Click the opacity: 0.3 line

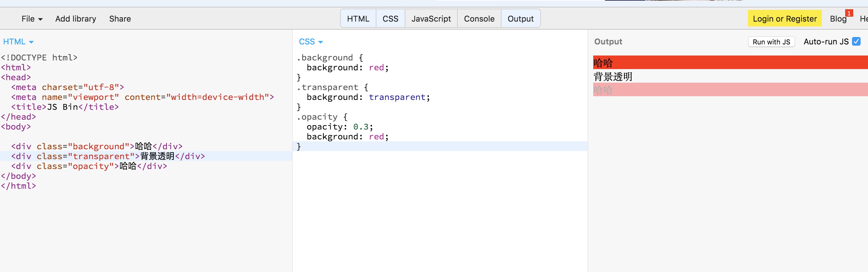[x=340, y=127]
